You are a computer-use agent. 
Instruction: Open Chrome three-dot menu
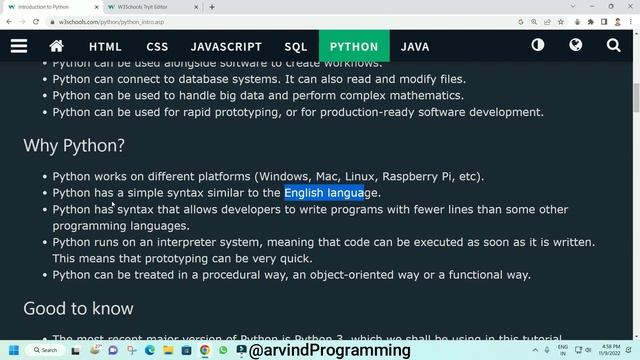[x=631, y=22]
